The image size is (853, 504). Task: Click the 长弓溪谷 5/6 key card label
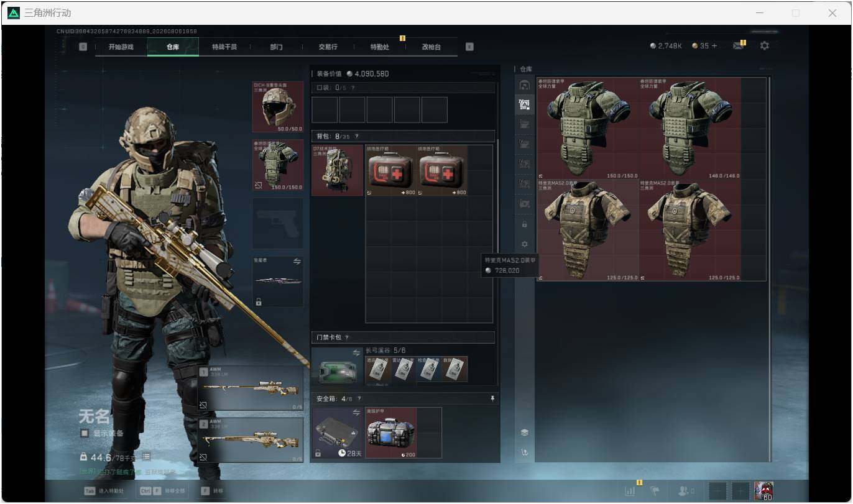[385, 351]
